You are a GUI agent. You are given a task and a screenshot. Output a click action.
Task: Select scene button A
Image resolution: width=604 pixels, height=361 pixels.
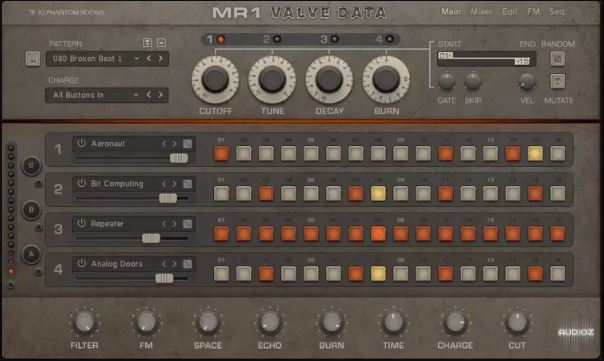(x=31, y=254)
